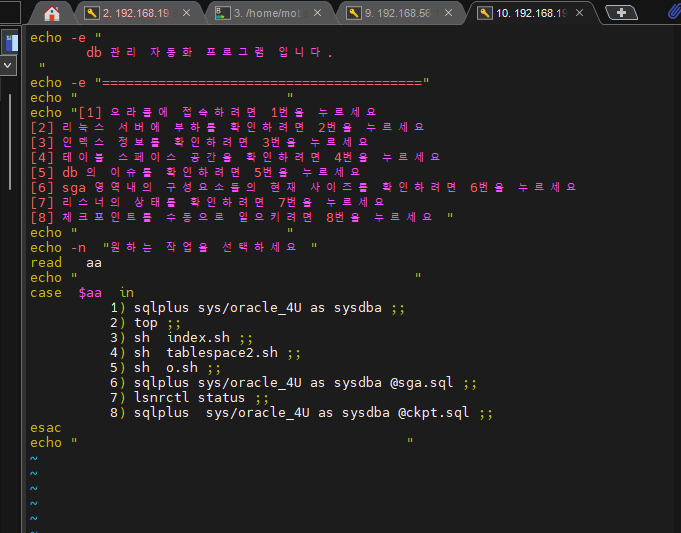This screenshot has width=681, height=533.
Task: Click the '[6] sga' menu line
Action: (x=303, y=187)
